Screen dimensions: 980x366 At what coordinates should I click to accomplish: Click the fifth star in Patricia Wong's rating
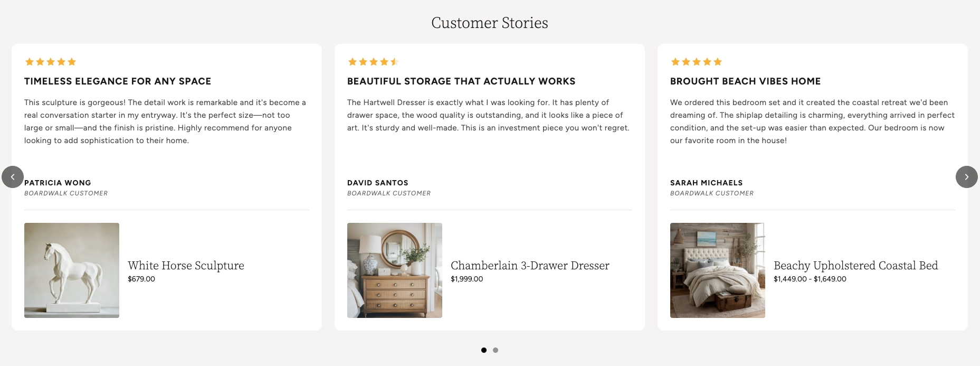pos(72,61)
